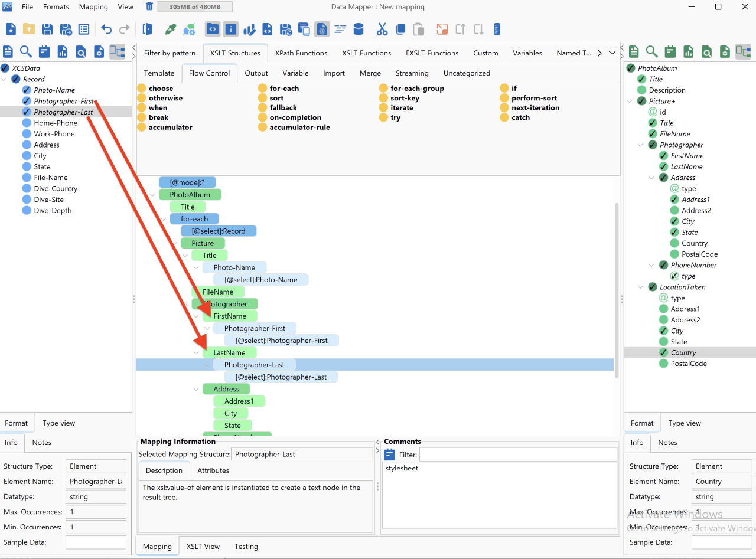Image resolution: width=756 pixels, height=559 pixels.
Task: Create a new mapping via the starred document icon
Action: (11, 29)
